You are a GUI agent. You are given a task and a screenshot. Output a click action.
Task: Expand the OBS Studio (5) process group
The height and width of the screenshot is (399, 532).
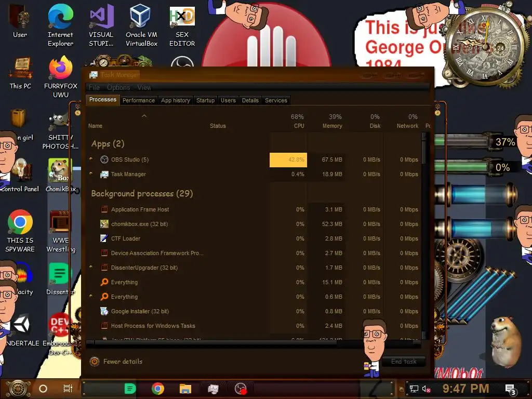(x=91, y=159)
